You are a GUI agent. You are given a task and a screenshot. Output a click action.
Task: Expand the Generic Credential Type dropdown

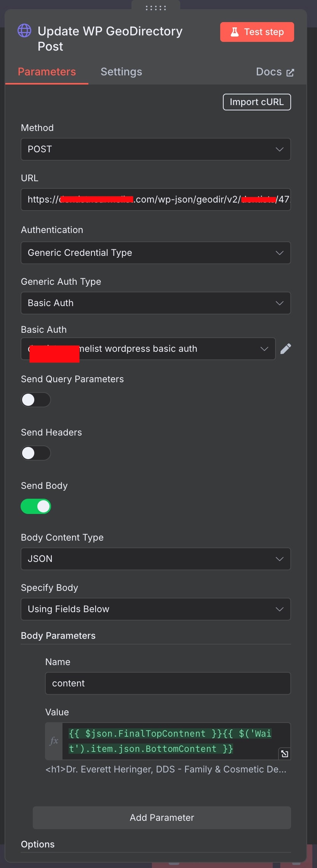156,253
